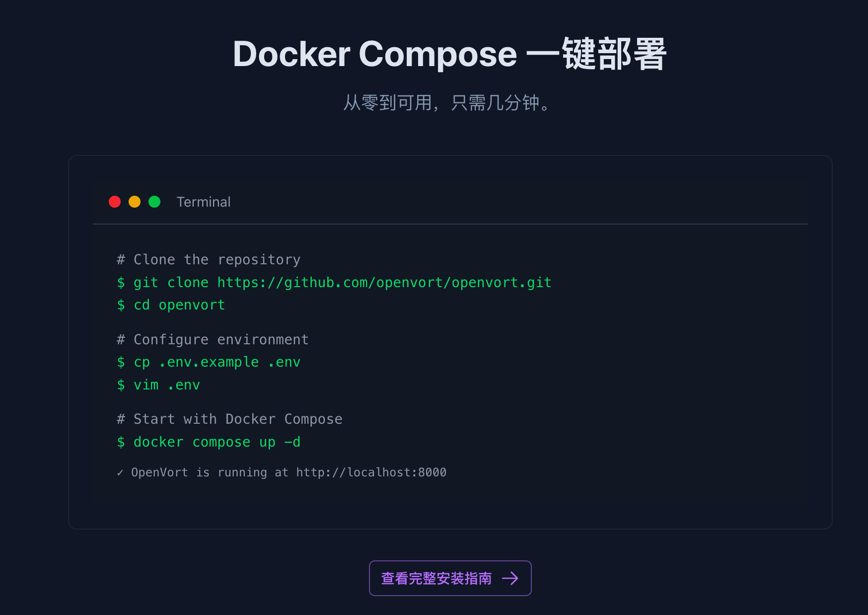The height and width of the screenshot is (615, 868).
Task: Click the green terminal window dot
Action: [154, 202]
